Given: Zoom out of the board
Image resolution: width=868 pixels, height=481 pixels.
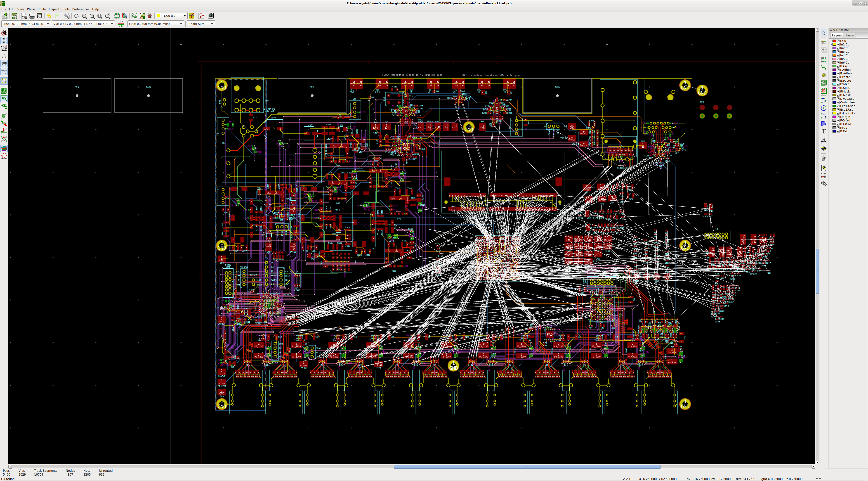Looking at the screenshot, I should coord(92,16).
